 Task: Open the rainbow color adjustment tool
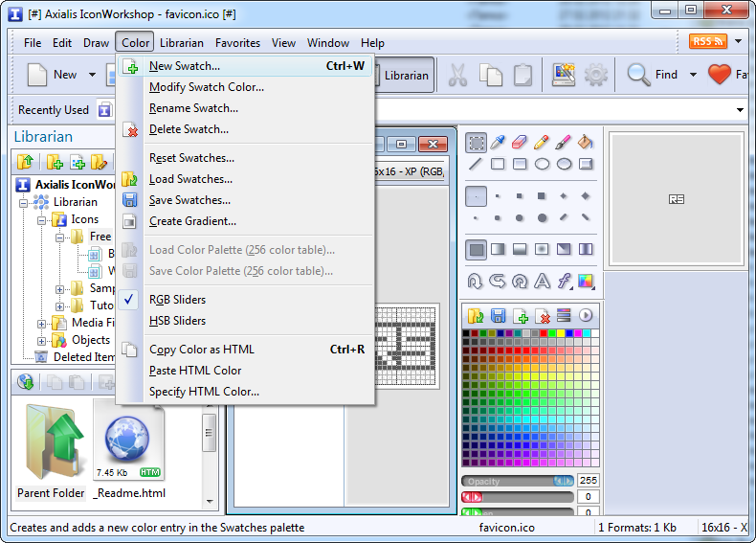tap(586, 281)
